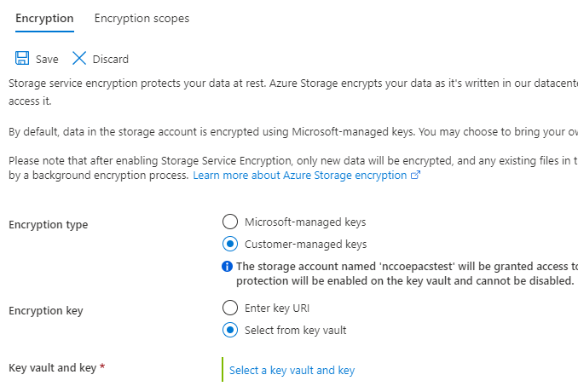Pick the Select from key vault option
578x392 pixels.
(229, 330)
